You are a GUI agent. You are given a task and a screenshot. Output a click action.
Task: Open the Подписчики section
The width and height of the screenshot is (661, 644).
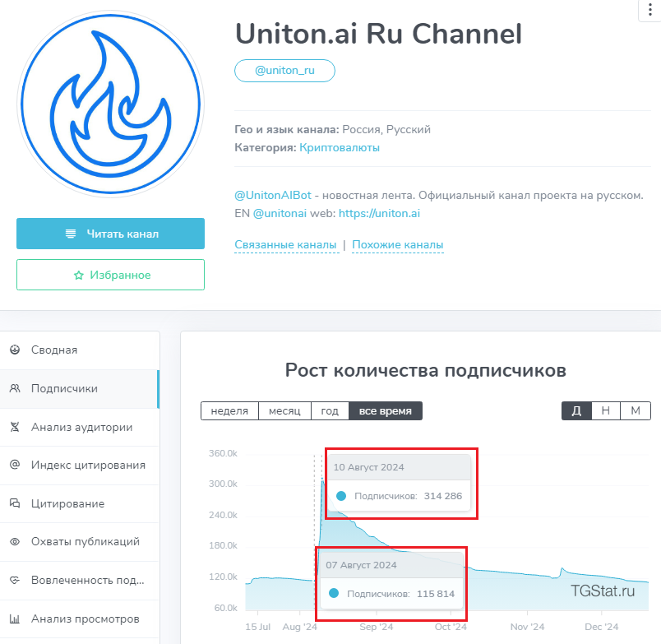[x=80, y=389]
